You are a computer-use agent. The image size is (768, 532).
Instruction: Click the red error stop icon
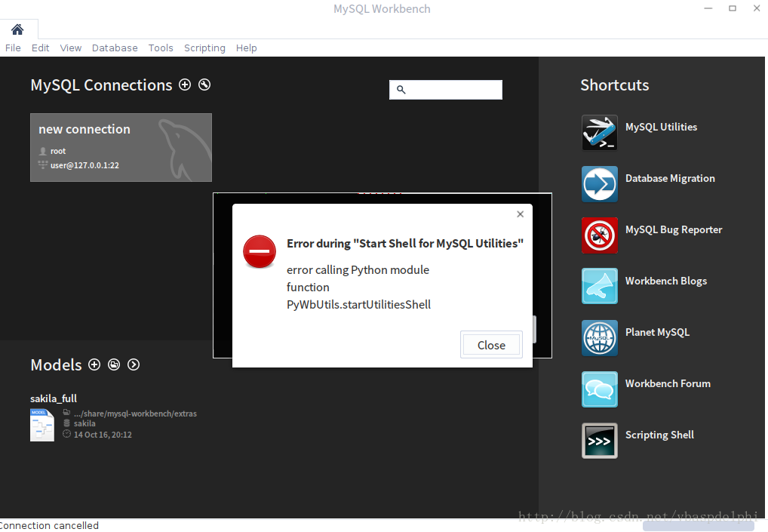[x=260, y=251]
